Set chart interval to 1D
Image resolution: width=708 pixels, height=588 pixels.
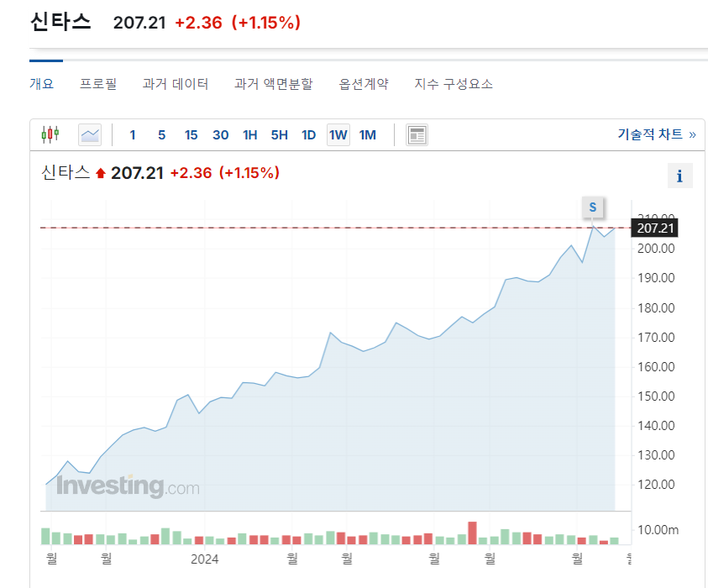[x=308, y=134]
